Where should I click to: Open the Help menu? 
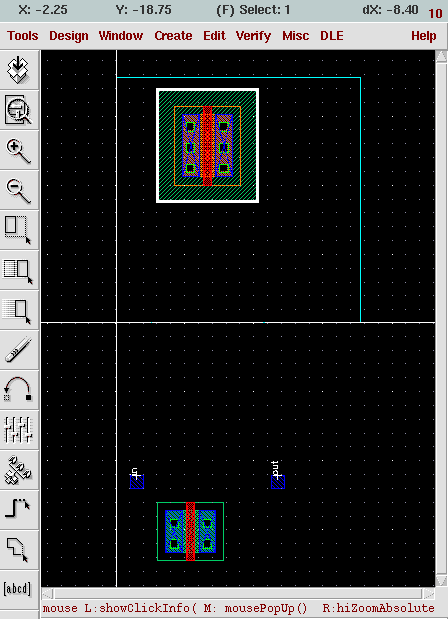pyautogui.click(x=424, y=36)
